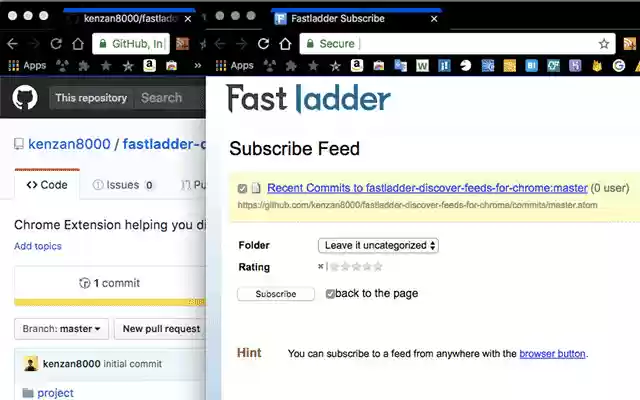This screenshot has width=640, height=400.
Task: Go Home in the Fastladder window
Action: [x=285, y=44]
